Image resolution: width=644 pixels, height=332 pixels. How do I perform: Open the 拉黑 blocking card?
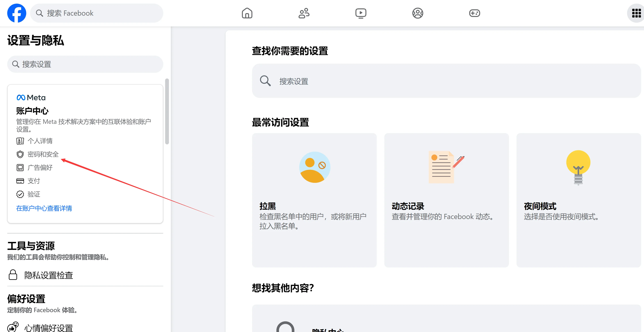(x=314, y=200)
